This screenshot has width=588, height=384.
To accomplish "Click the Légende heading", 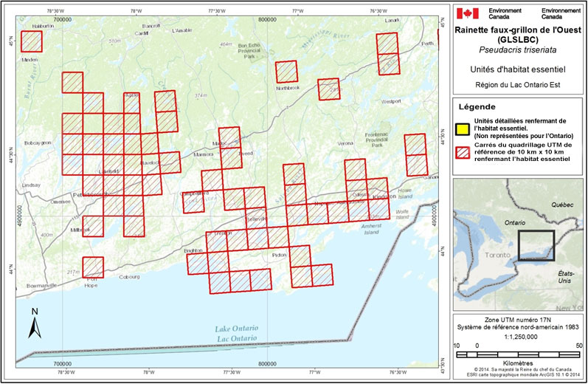I will pos(478,107).
